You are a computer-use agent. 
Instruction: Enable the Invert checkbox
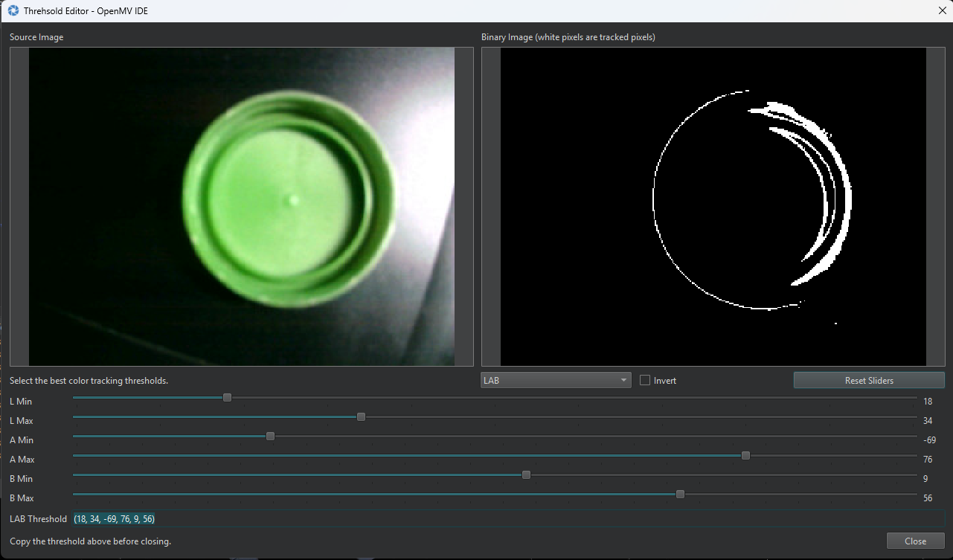(645, 380)
